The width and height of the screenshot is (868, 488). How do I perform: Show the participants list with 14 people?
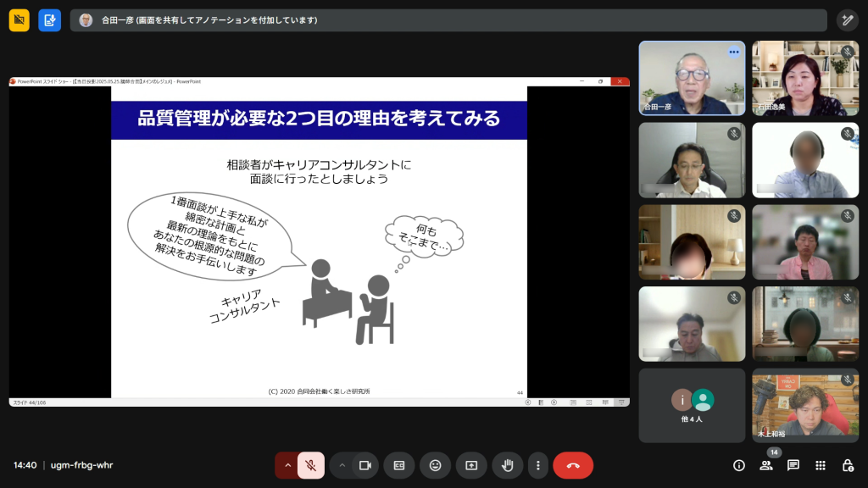[766, 465]
